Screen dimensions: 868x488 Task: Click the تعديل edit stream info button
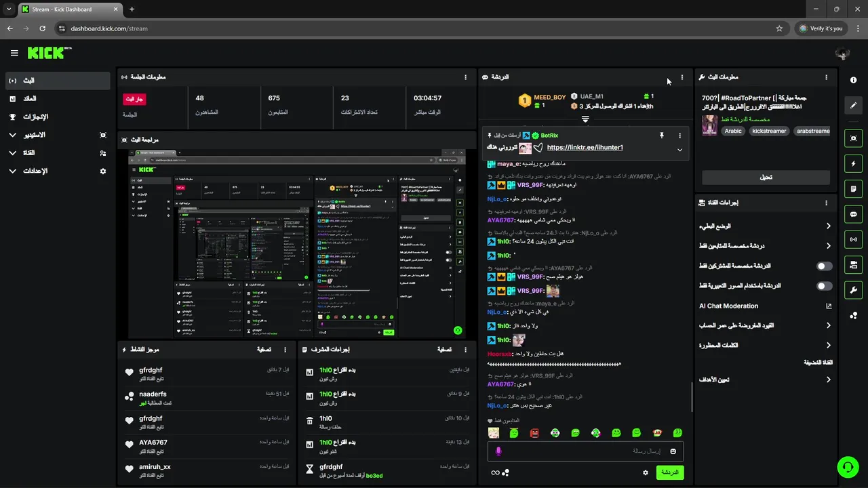766,177
